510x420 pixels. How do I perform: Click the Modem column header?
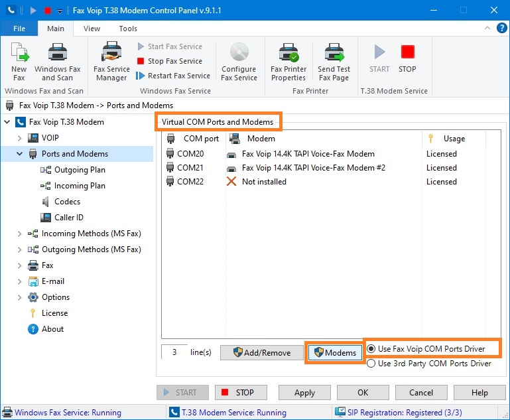tap(324, 139)
